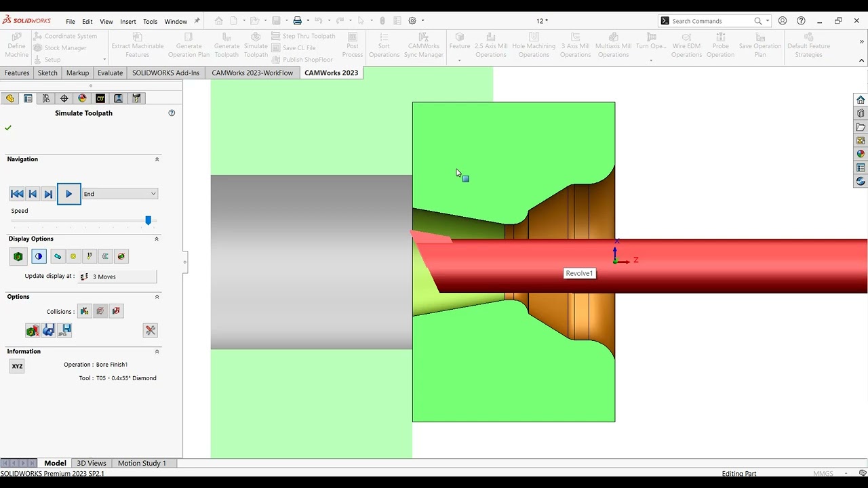868x488 pixels.
Task: Expand the CommandManager overflow chevron
Action: pyautogui.click(x=862, y=42)
